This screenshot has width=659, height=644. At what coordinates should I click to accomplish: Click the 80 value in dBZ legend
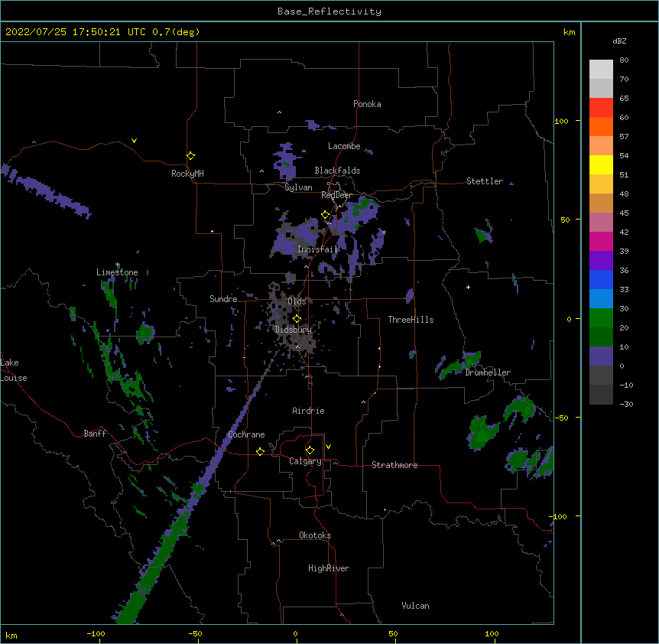624,60
